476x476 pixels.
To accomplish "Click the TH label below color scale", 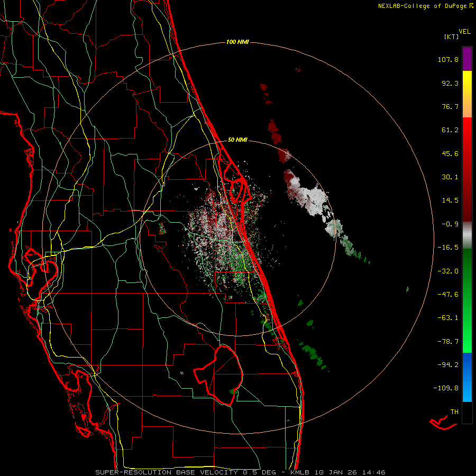I will coord(454,412).
